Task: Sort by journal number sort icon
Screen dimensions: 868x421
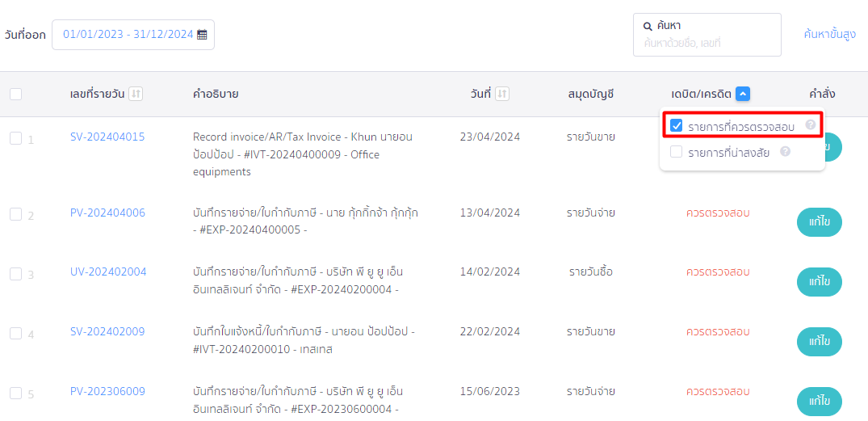Action: coord(136,95)
